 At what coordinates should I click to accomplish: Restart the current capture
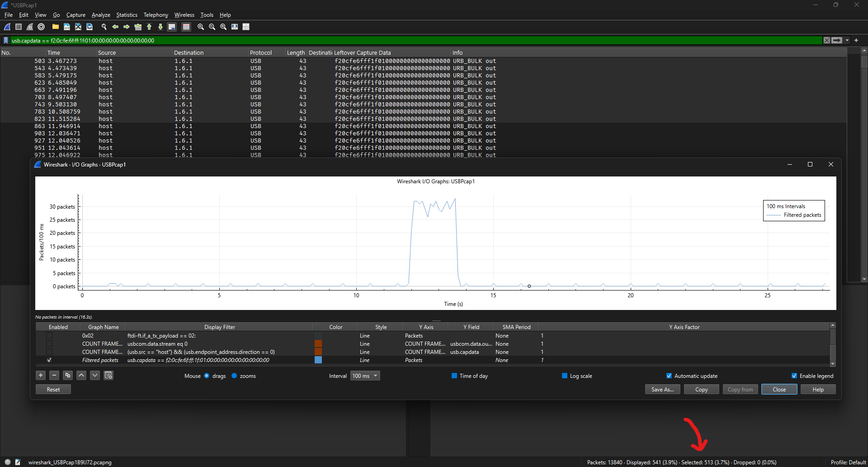pyautogui.click(x=30, y=27)
